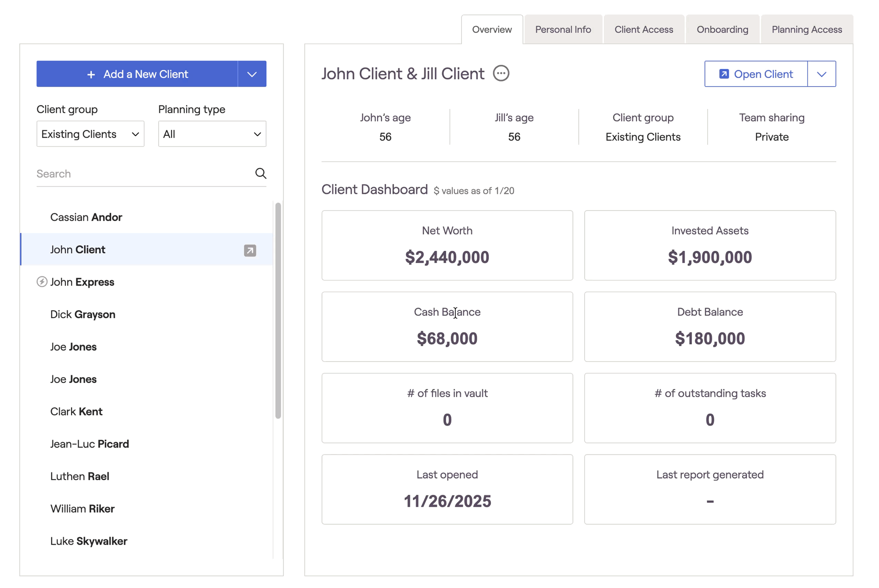Select Jean-Luc Picard from the list

(x=90, y=444)
